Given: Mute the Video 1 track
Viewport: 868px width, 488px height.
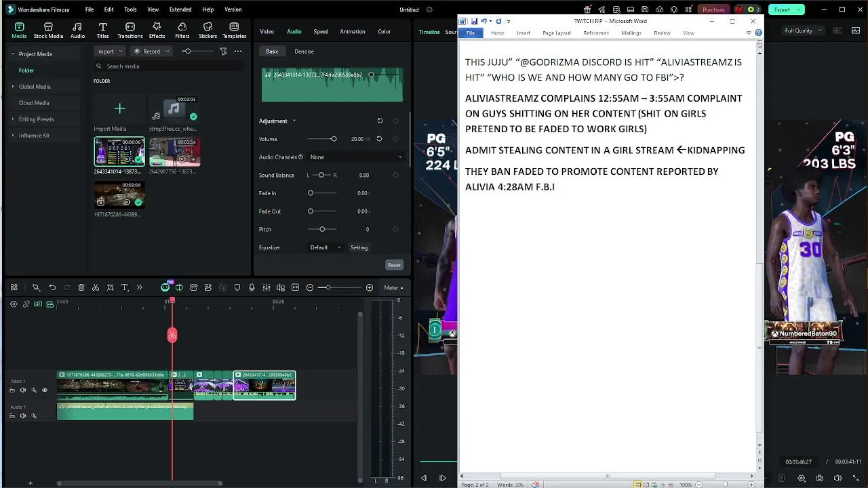Looking at the screenshot, I should tap(23, 390).
